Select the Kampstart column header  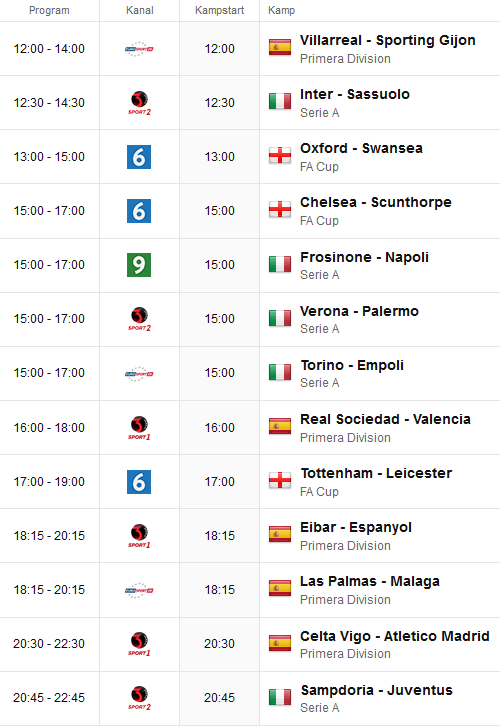click(x=219, y=10)
